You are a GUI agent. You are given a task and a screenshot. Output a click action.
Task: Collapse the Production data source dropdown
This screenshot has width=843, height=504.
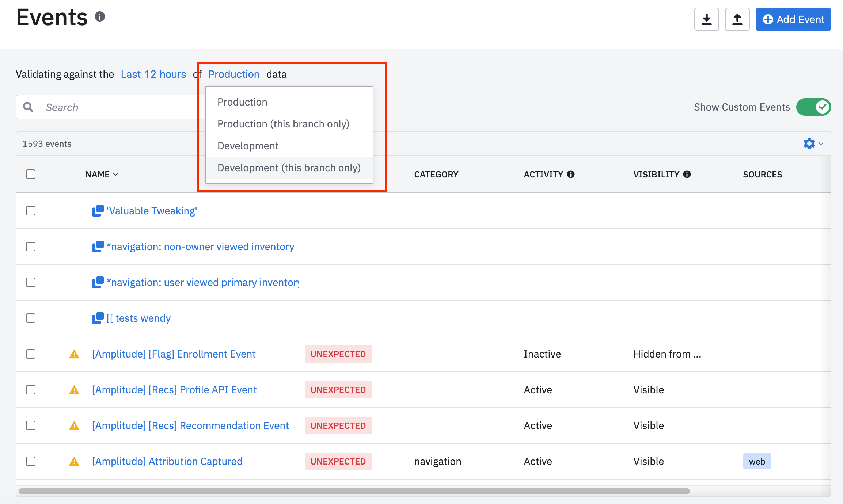pos(234,74)
